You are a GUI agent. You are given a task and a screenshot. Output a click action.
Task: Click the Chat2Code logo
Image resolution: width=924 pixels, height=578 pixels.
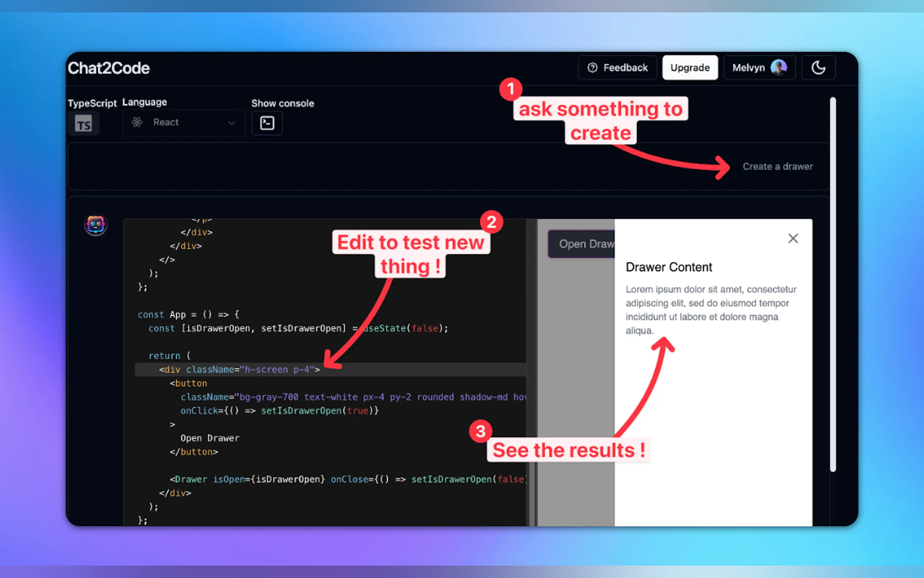[x=108, y=68]
